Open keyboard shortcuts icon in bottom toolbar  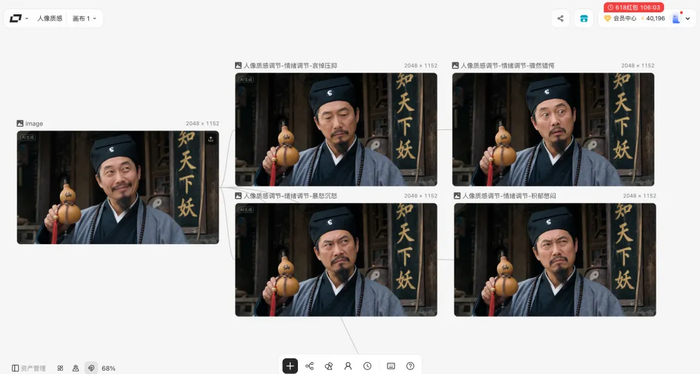(x=391, y=366)
